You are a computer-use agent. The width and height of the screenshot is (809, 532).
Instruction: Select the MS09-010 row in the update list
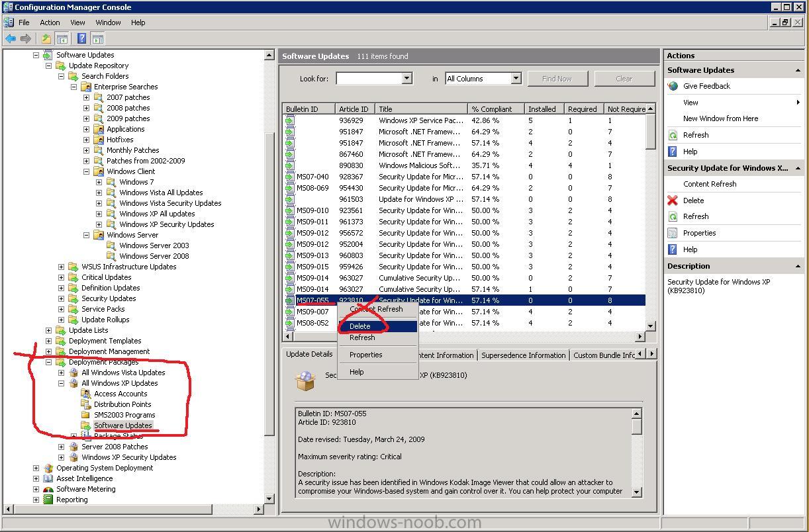pyautogui.click(x=463, y=210)
